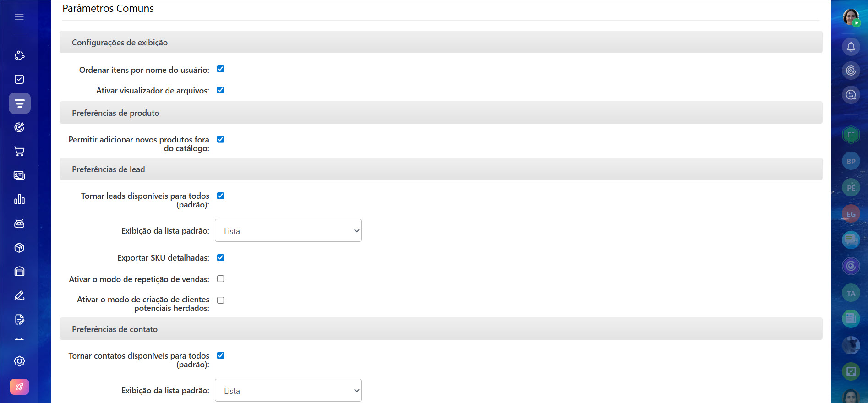The height and width of the screenshot is (403, 868).
Task: Toggle Ativar visualizador de arquivos checkbox
Action: pyautogui.click(x=221, y=90)
